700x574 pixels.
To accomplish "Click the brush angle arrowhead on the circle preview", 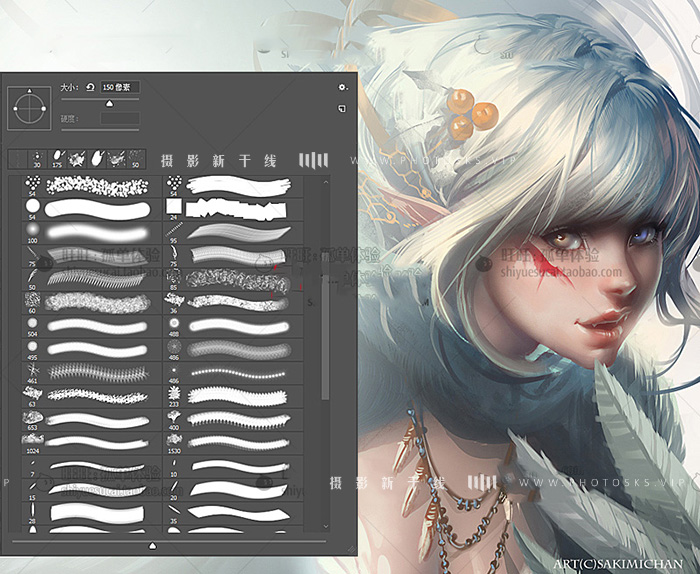I will tap(29, 91).
